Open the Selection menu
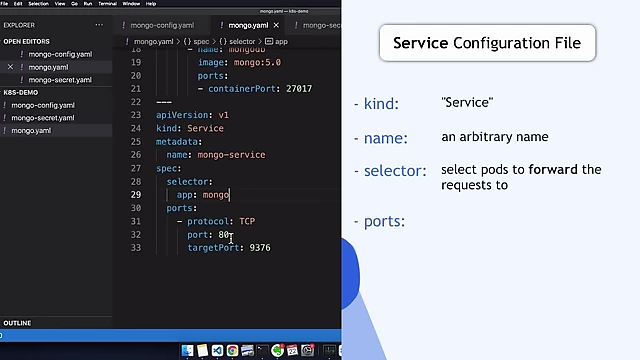 pyautogui.click(x=38, y=4)
